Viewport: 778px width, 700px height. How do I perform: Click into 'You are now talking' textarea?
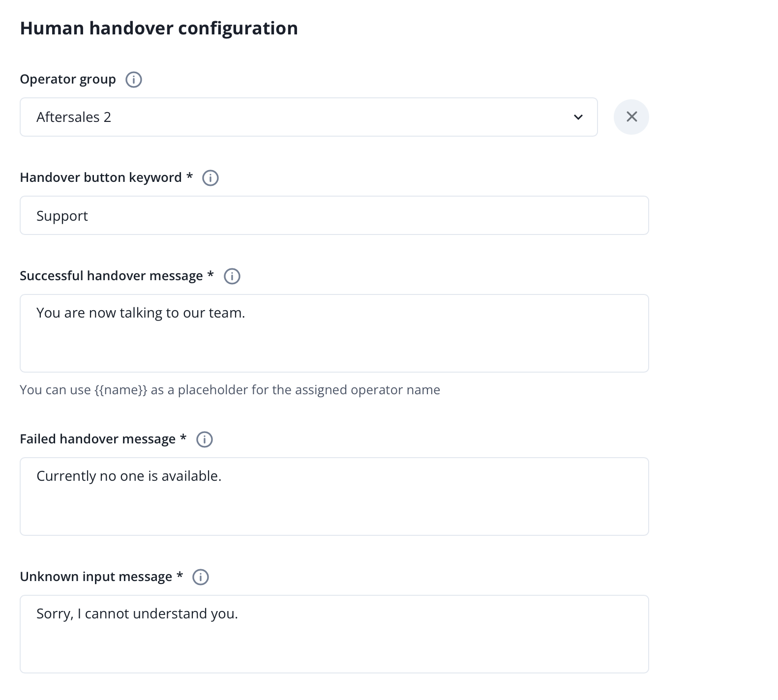(x=334, y=333)
